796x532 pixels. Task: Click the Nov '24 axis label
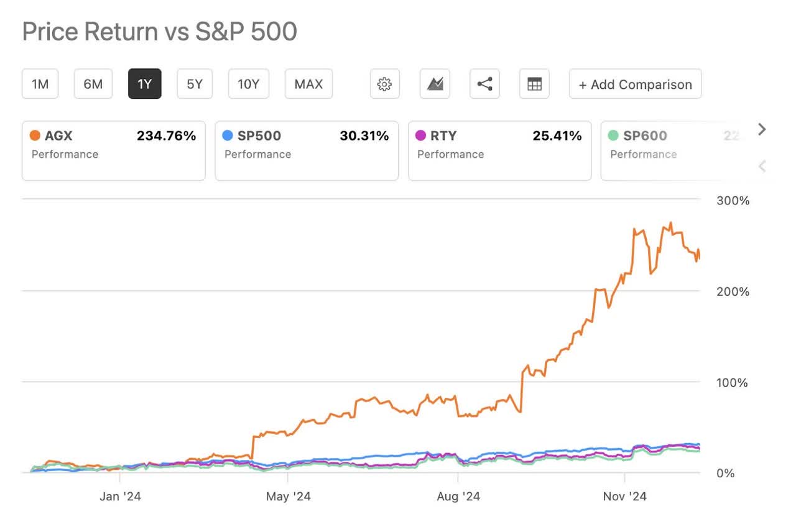(x=624, y=497)
